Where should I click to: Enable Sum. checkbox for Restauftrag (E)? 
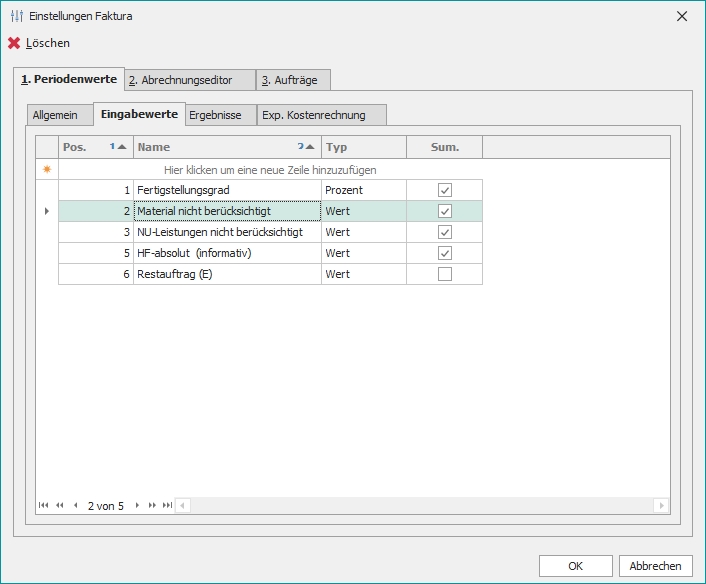(445, 274)
